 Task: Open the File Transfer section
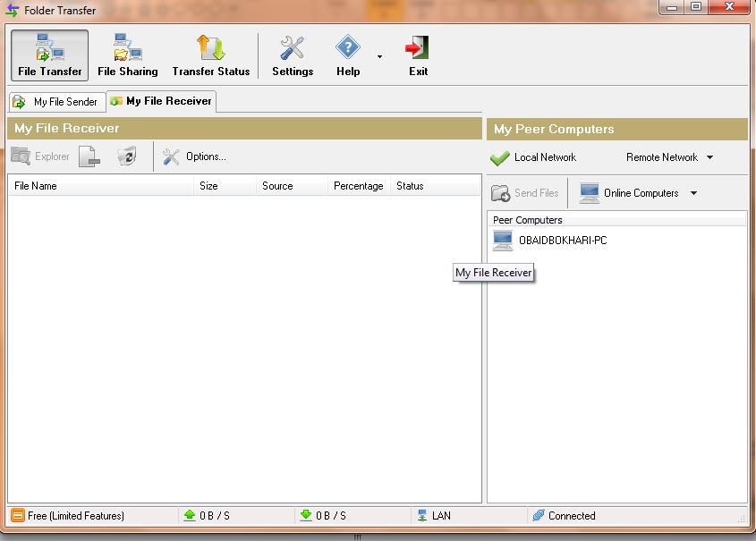click(x=50, y=55)
